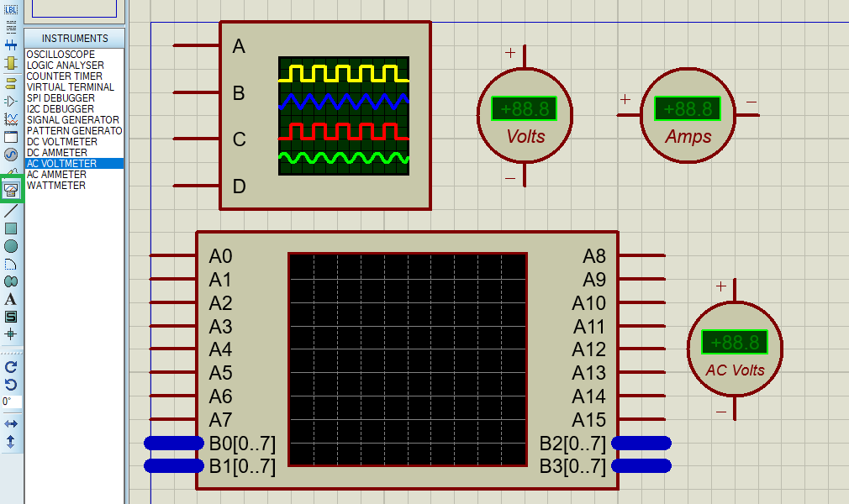Screen dimensions: 849x504
Task: Choose OSCILLOSCOPE from the instruments list
Action: (x=75, y=54)
